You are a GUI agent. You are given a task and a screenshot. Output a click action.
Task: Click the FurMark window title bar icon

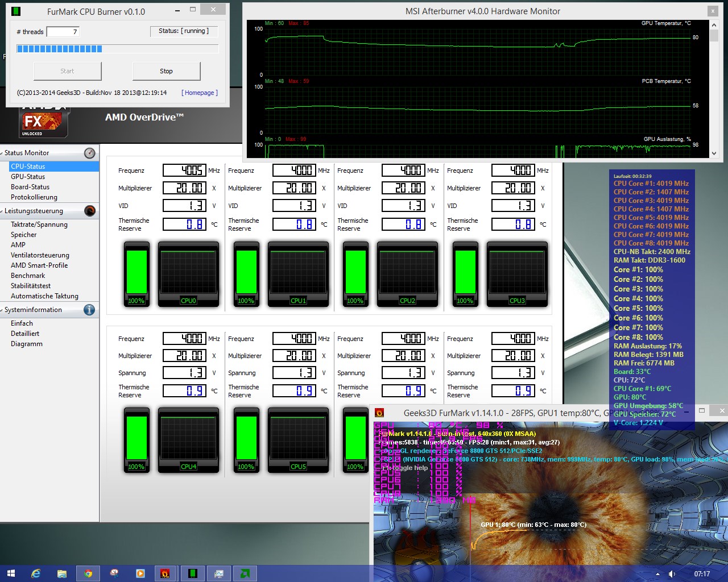point(380,413)
